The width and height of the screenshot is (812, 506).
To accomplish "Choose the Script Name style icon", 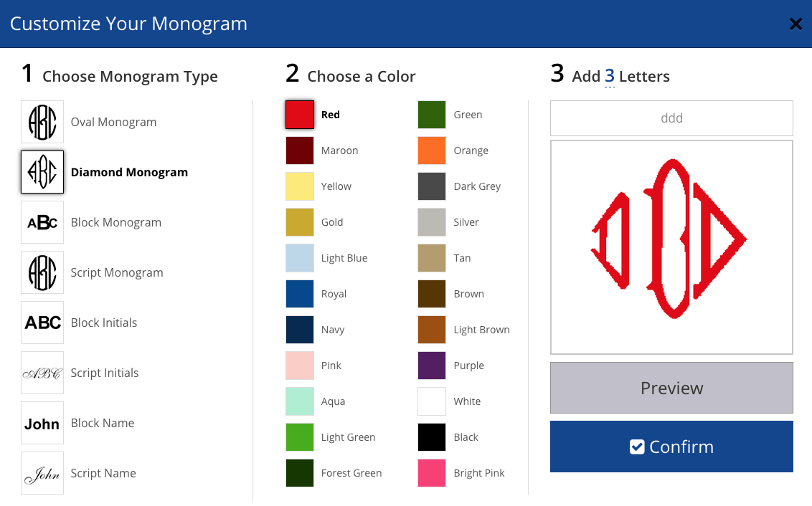I will 42,474.
